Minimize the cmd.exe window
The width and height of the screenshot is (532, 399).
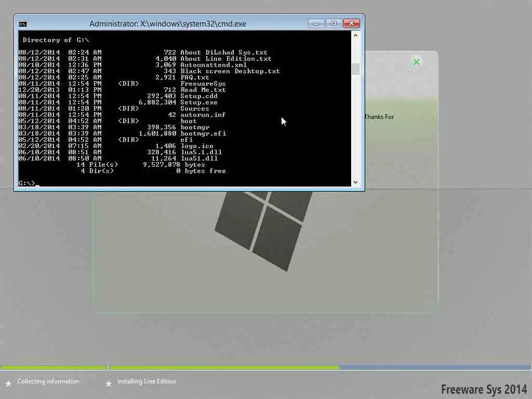316,23
